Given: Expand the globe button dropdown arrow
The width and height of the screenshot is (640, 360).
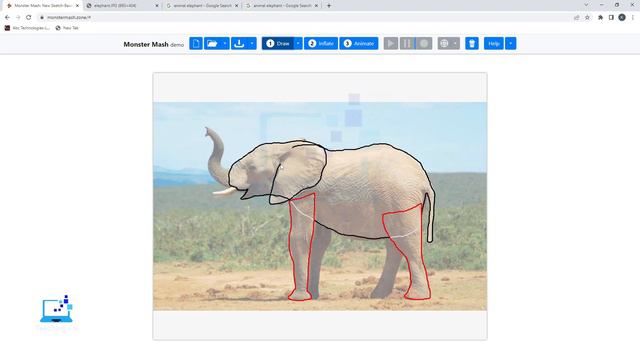Looking at the screenshot, I should [455, 43].
